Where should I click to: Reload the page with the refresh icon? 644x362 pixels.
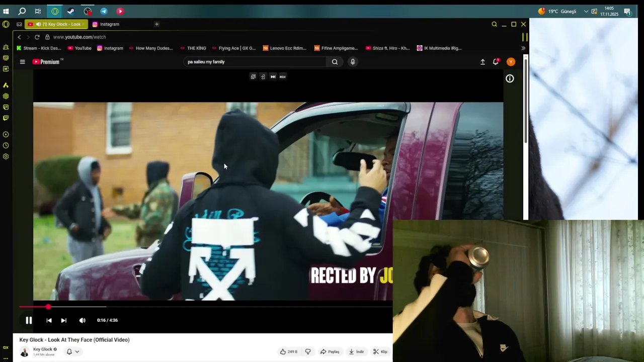click(37, 37)
